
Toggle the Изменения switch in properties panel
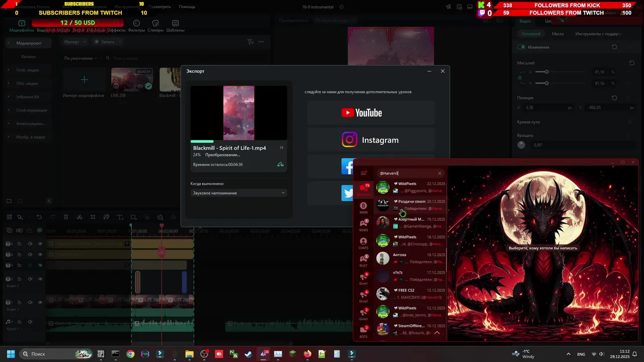click(521, 47)
